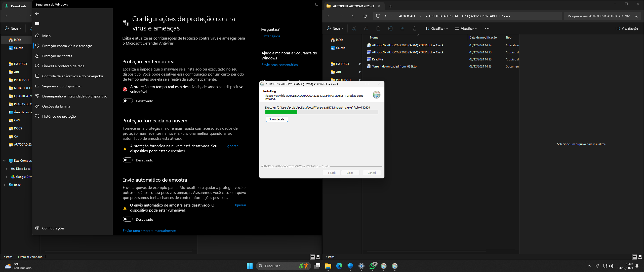Click the three-dots more options icon in the Explorer toolbar
Viewport: 644px width, 272px height.
(487, 28)
